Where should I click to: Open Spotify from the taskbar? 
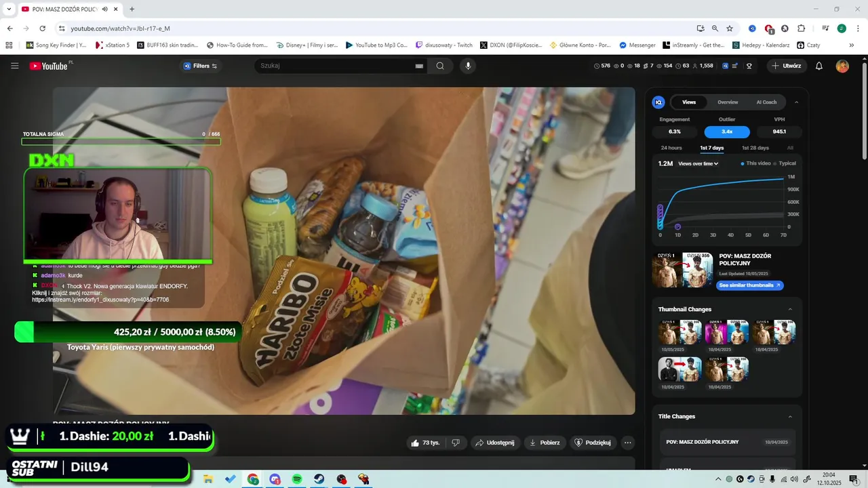(297, 479)
